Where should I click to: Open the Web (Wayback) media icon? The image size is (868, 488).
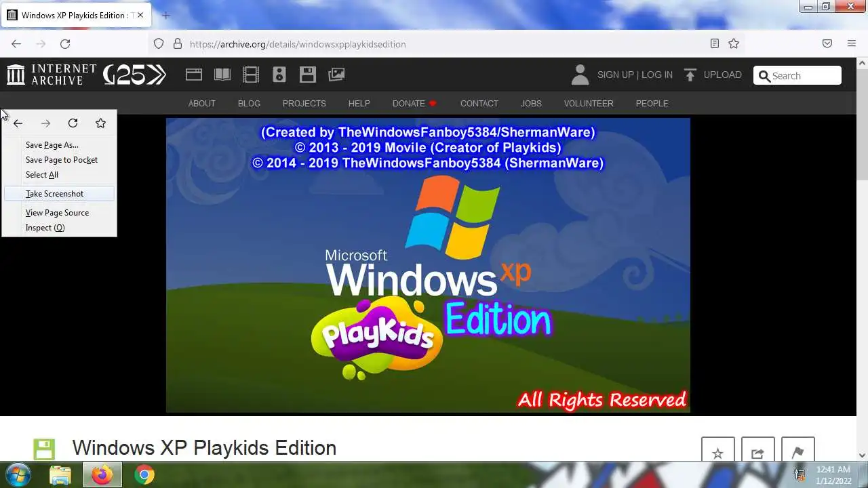click(194, 75)
